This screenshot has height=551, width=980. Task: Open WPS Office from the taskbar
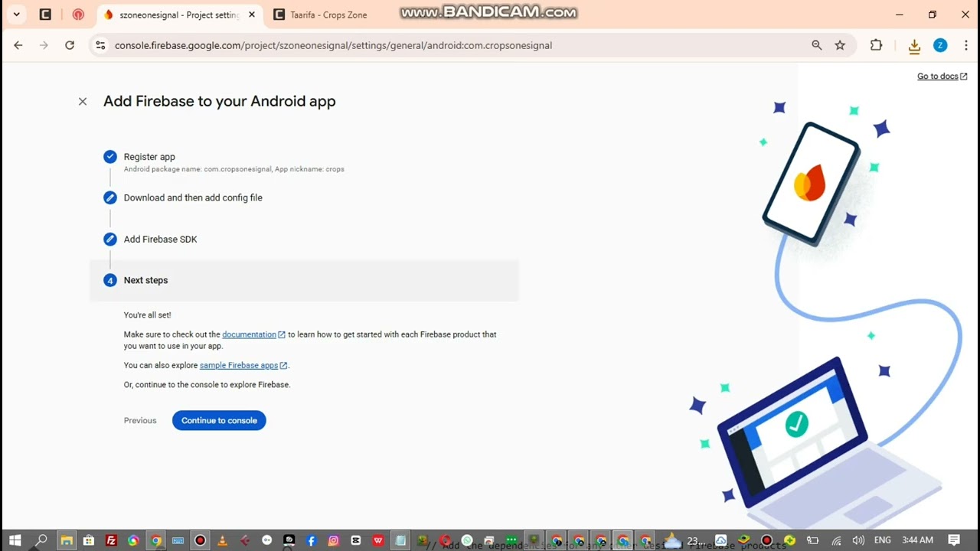377,540
